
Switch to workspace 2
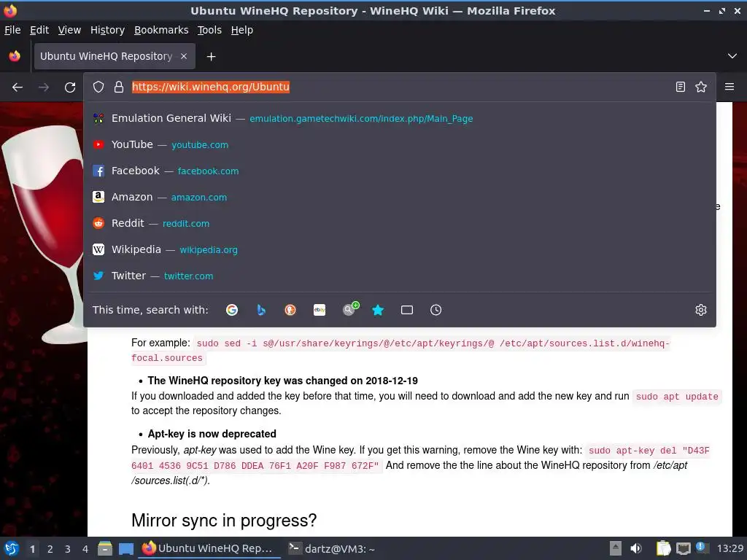click(50, 549)
